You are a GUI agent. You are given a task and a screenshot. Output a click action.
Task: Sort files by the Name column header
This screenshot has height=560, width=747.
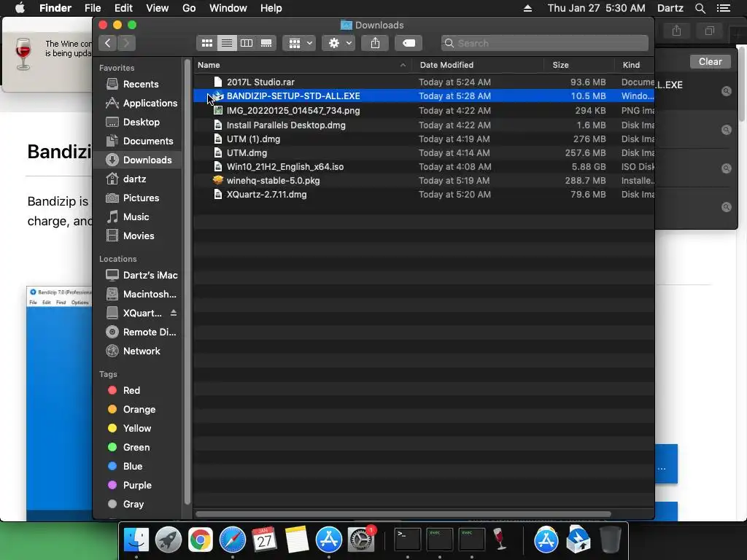point(303,65)
